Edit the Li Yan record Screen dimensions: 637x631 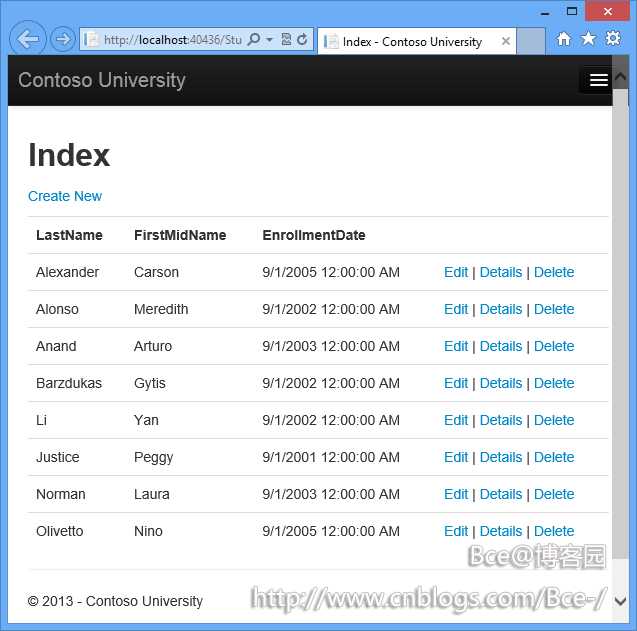point(456,420)
